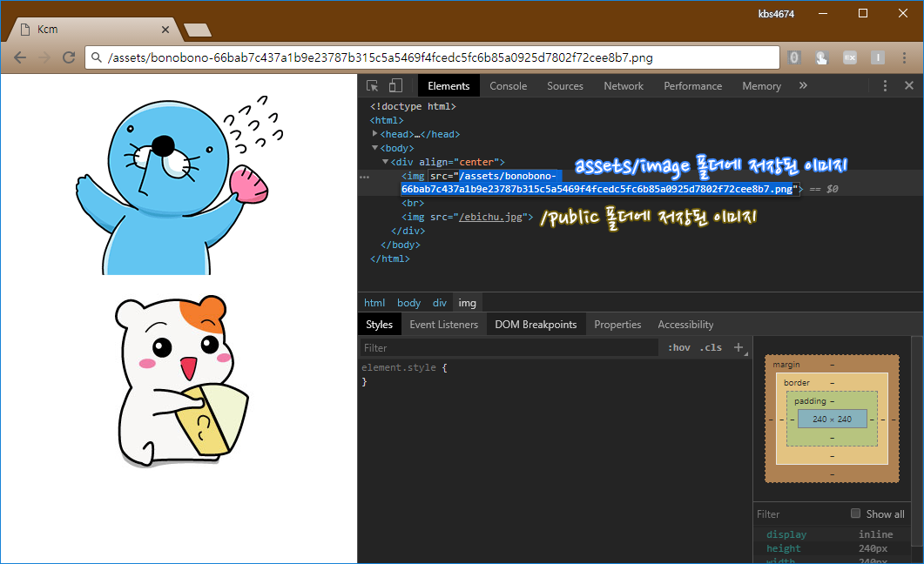Click the computed styles Filter field
The image size is (924, 564).
(801, 514)
